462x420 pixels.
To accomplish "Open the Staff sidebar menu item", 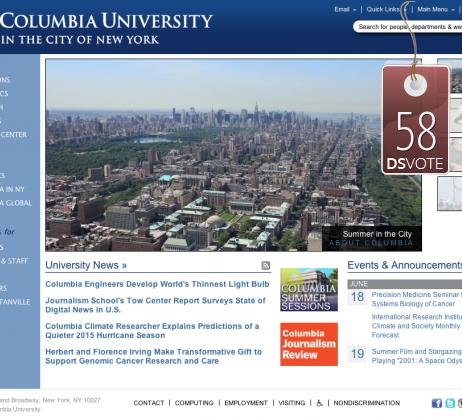I will 14,261.
